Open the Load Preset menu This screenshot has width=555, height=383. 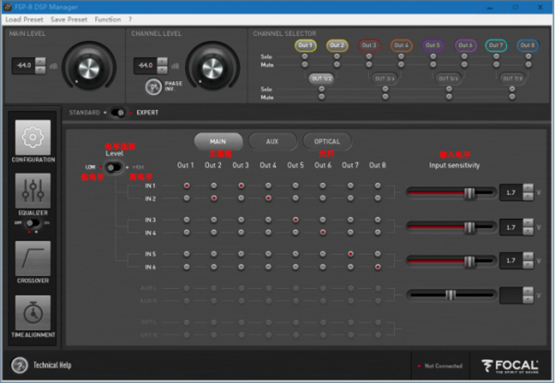(x=24, y=19)
